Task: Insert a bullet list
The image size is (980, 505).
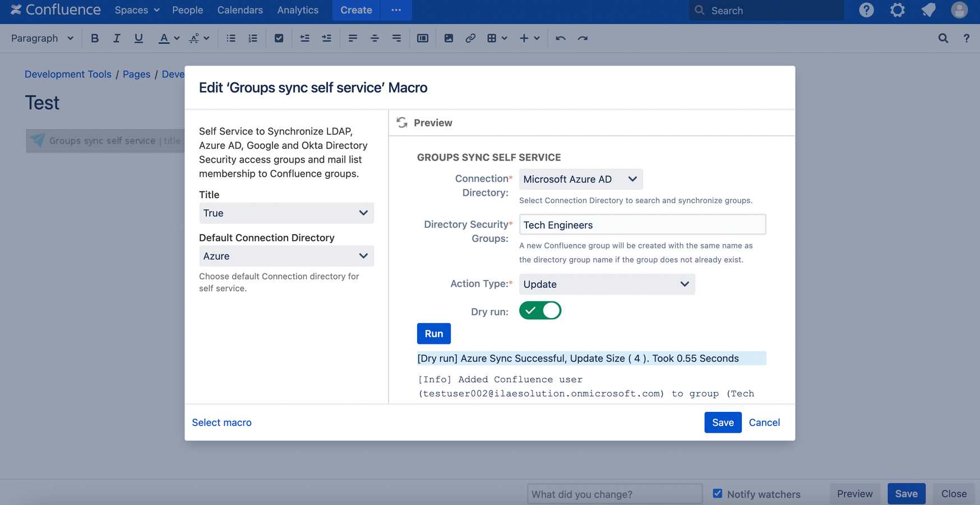Action: 231,38
